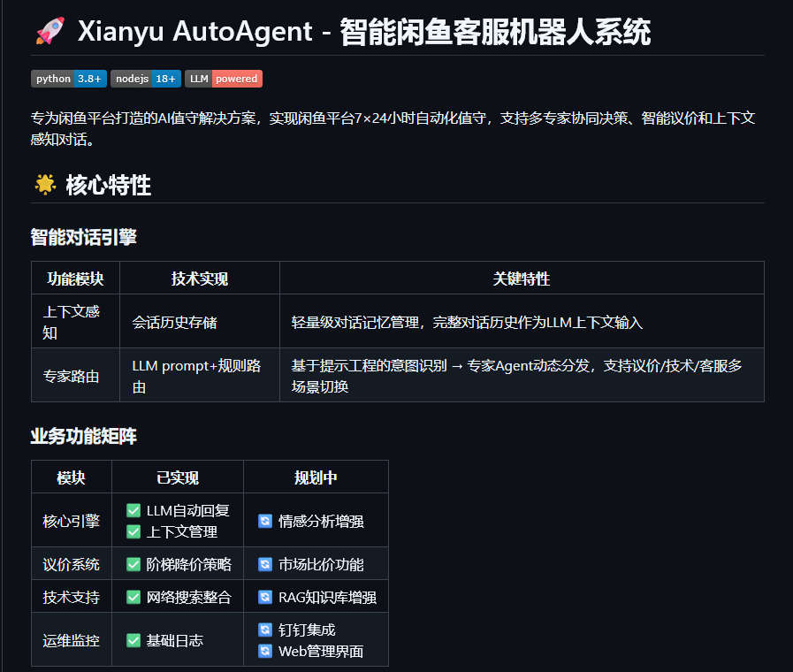Click the blue sync icon beside RAG知识库增强
The height and width of the screenshot is (672, 793).
pyautogui.click(x=265, y=597)
